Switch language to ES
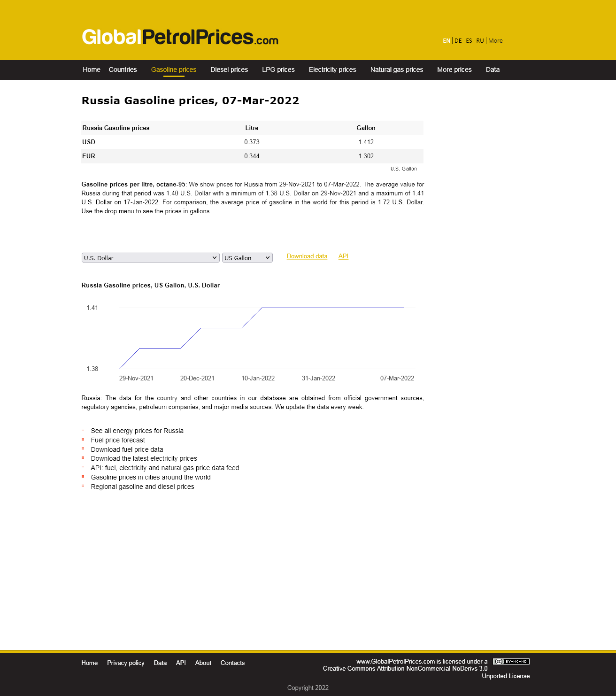 [x=469, y=41]
